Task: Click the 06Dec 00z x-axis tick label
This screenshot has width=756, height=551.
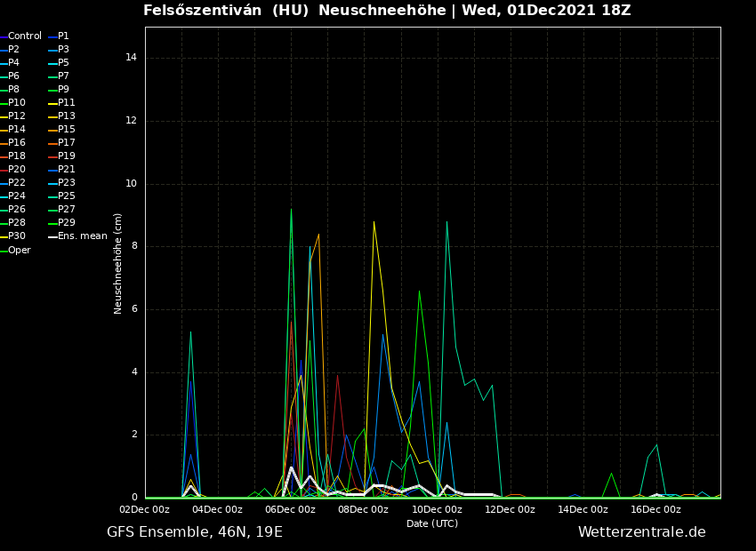Action: click(x=291, y=510)
